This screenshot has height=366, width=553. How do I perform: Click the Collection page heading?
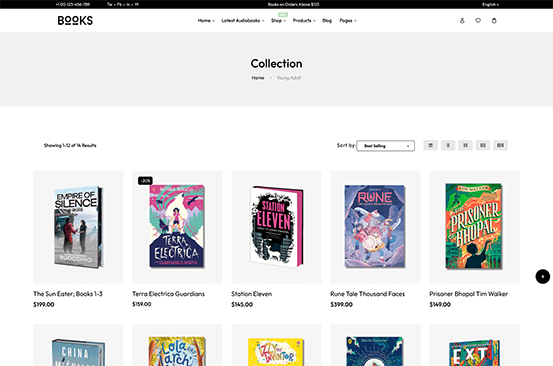[276, 63]
